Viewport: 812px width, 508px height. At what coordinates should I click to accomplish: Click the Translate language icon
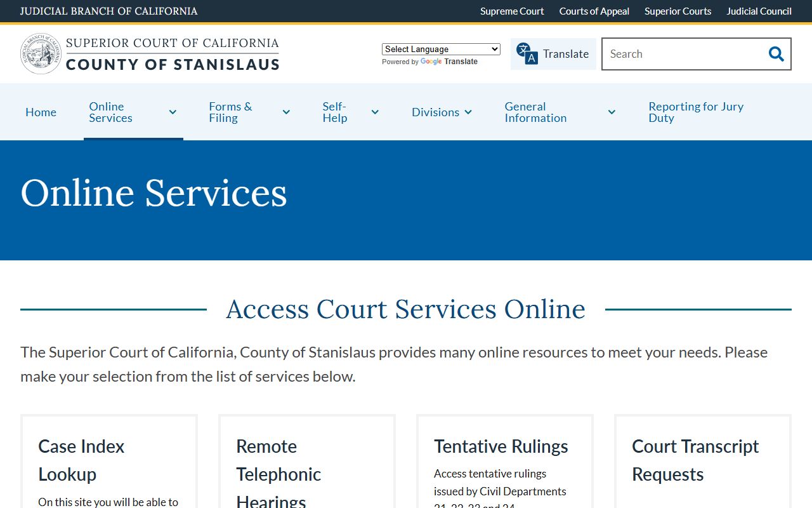[x=527, y=54]
